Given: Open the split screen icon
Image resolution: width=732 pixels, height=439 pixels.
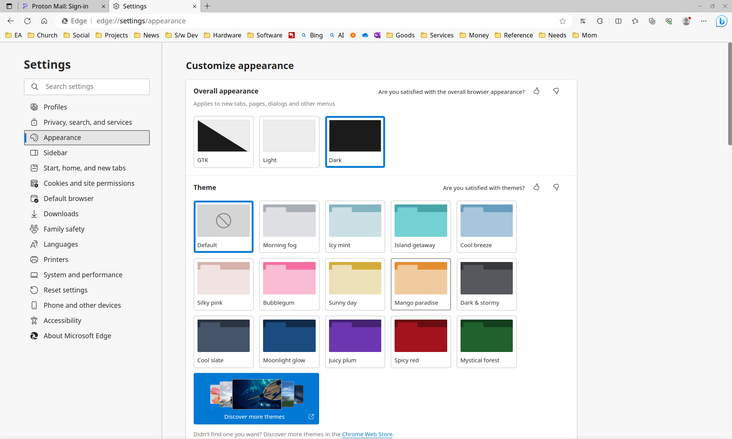Looking at the screenshot, I should coord(618,21).
